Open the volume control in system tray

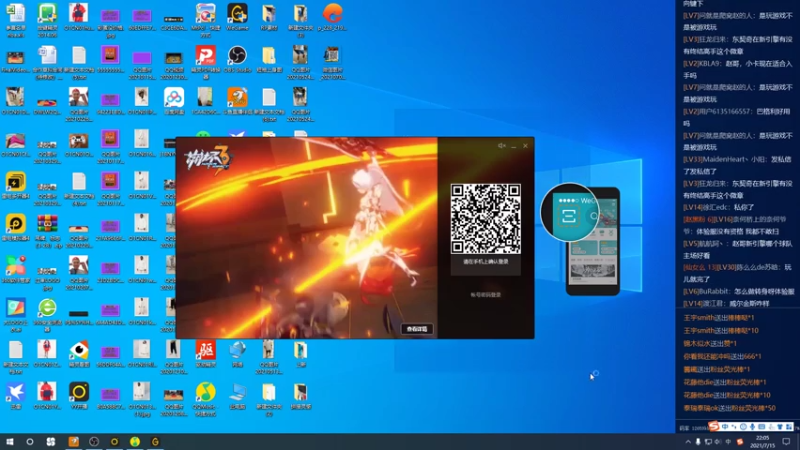(x=718, y=442)
